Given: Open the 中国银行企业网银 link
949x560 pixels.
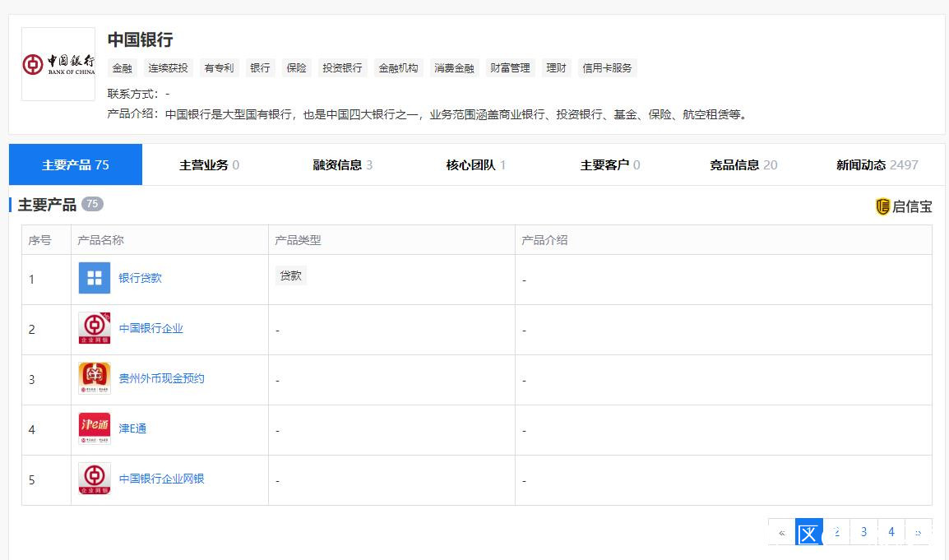Looking at the screenshot, I should [x=161, y=479].
